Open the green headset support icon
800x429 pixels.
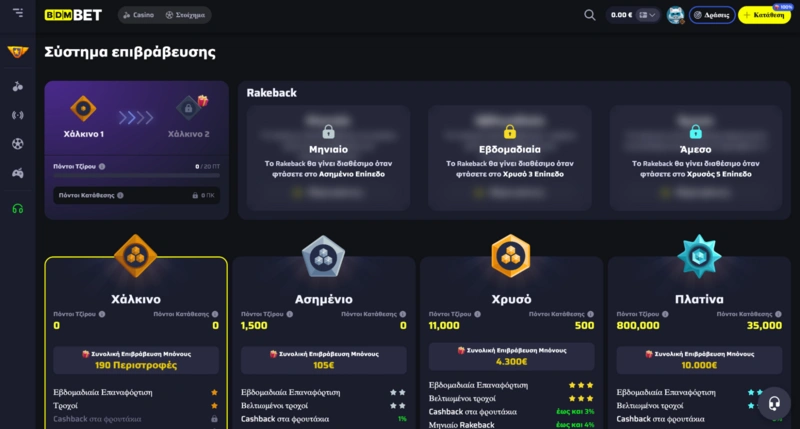click(17, 209)
